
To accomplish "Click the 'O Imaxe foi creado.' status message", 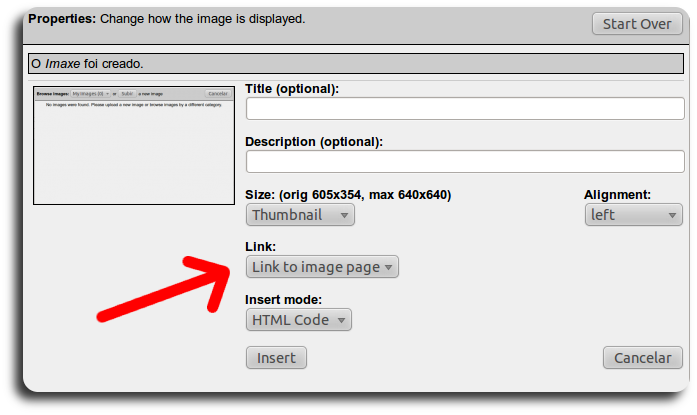I will point(87,64).
